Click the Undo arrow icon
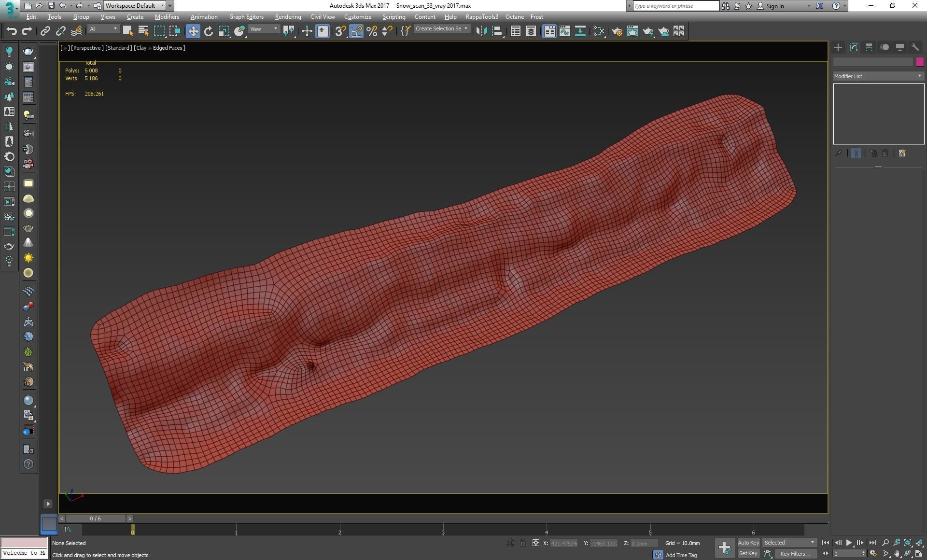 point(11,31)
